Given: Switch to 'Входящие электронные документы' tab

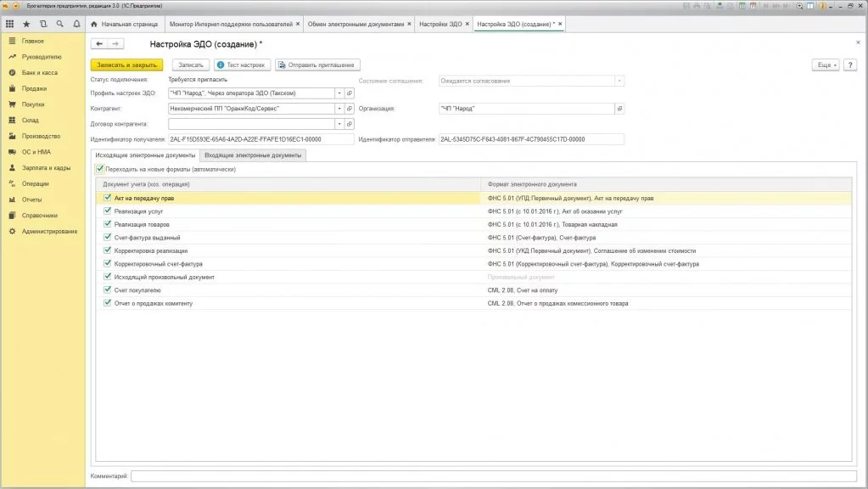Looking at the screenshot, I should click(253, 155).
